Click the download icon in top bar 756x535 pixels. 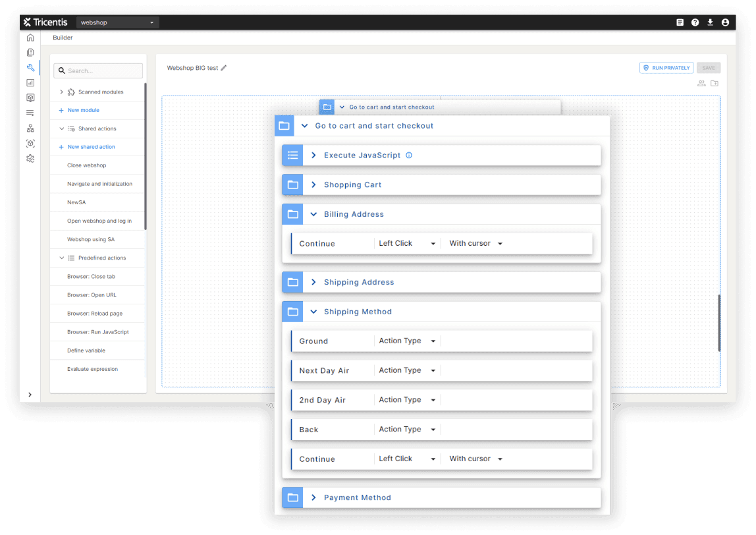(710, 22)
